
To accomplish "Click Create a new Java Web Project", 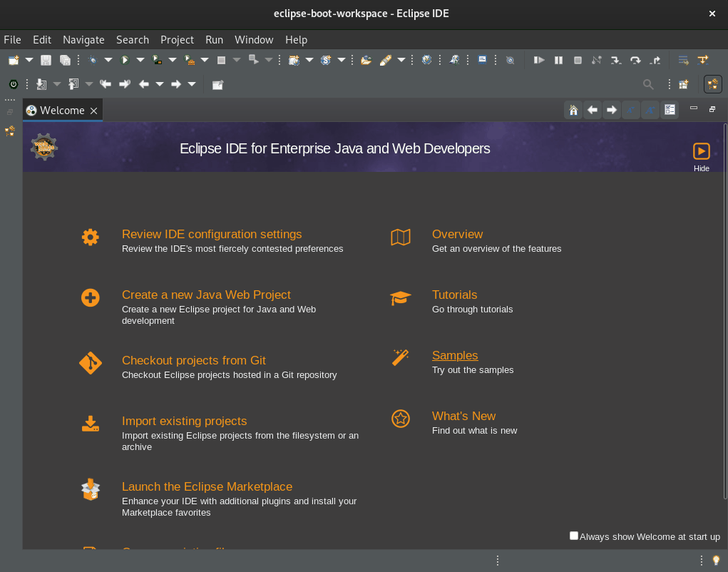I will [x=206, y=295].
